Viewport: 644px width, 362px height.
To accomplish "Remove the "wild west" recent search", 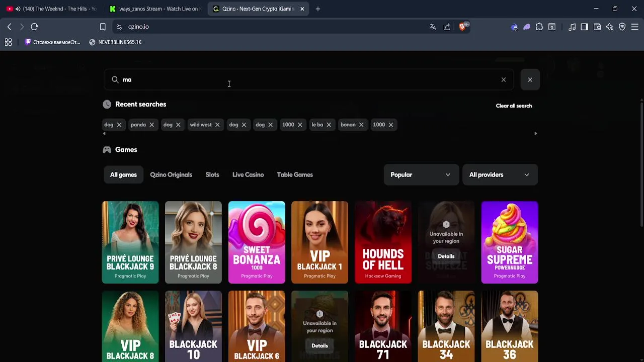I will pyautogui.click(x=217, y=125).
